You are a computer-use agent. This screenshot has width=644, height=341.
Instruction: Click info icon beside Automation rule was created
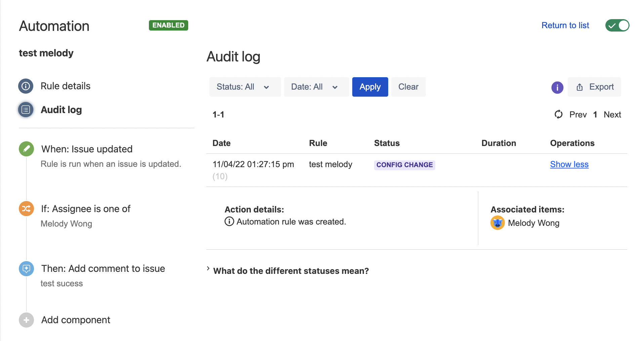229,222
